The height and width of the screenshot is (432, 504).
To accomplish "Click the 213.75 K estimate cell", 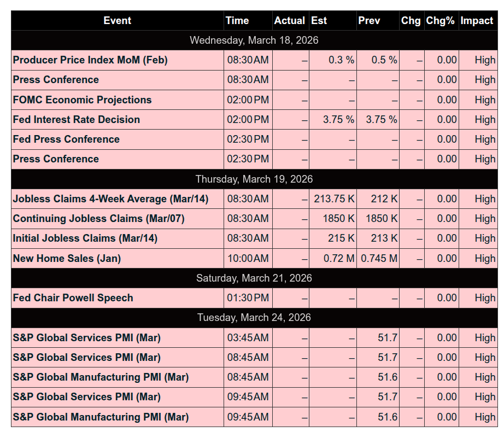I will pos(333,199).
